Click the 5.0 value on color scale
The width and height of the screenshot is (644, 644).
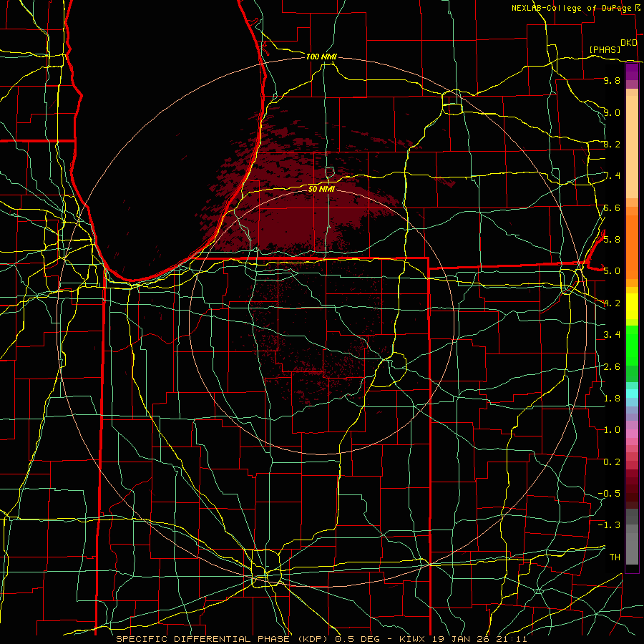click(612, 271)
